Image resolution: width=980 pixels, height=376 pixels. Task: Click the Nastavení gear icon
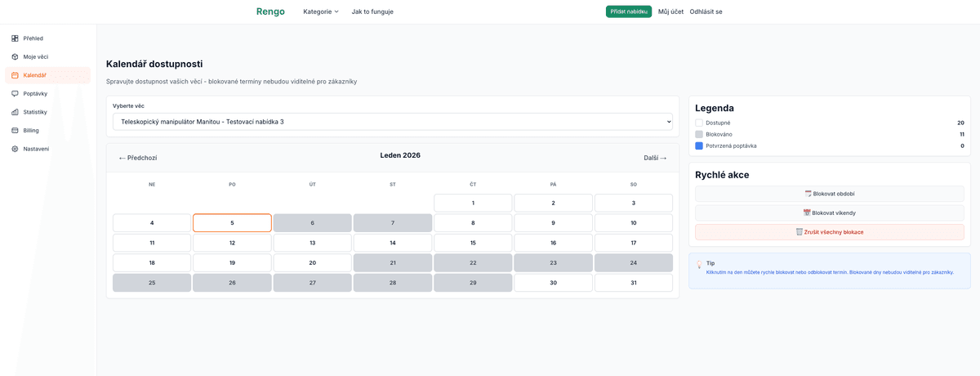point(15,149)
